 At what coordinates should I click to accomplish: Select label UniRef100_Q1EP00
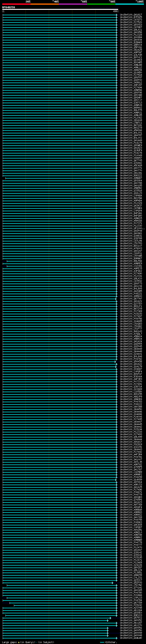point(131,80)
